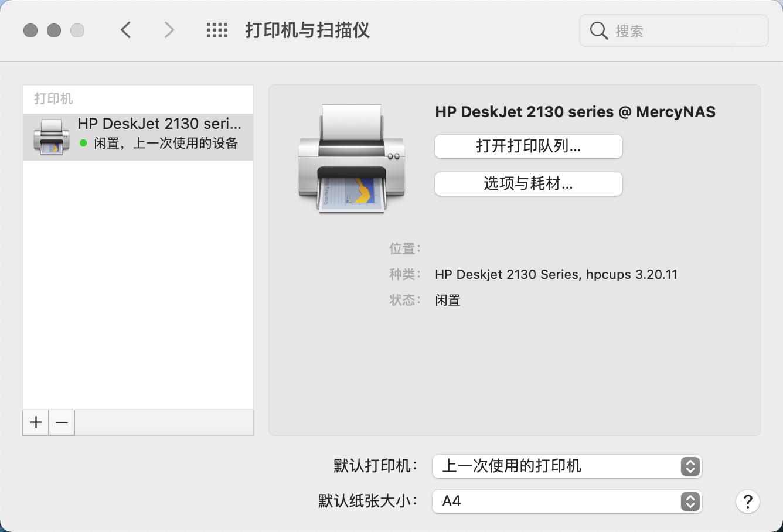Image resolution: width=783 pixels, height=532 pixels.
Task: Click the back navigation arrow
Action: click(125, 30)
